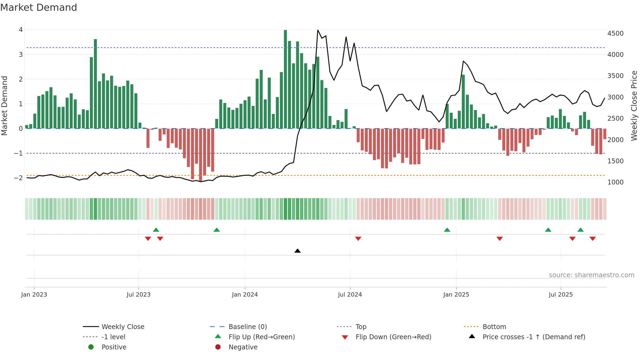The height and width of the screenshot is (362, 644).
Task: Click the Top legend entry
Action: click(352, 327)
